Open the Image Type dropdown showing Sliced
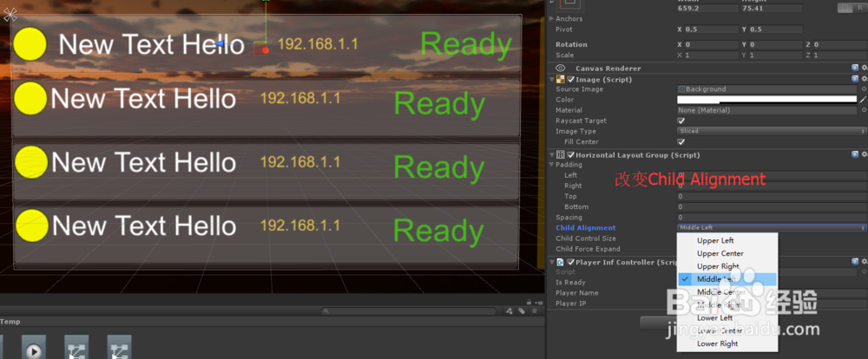This screenshot has height=359, width=868. coord(772,131)
